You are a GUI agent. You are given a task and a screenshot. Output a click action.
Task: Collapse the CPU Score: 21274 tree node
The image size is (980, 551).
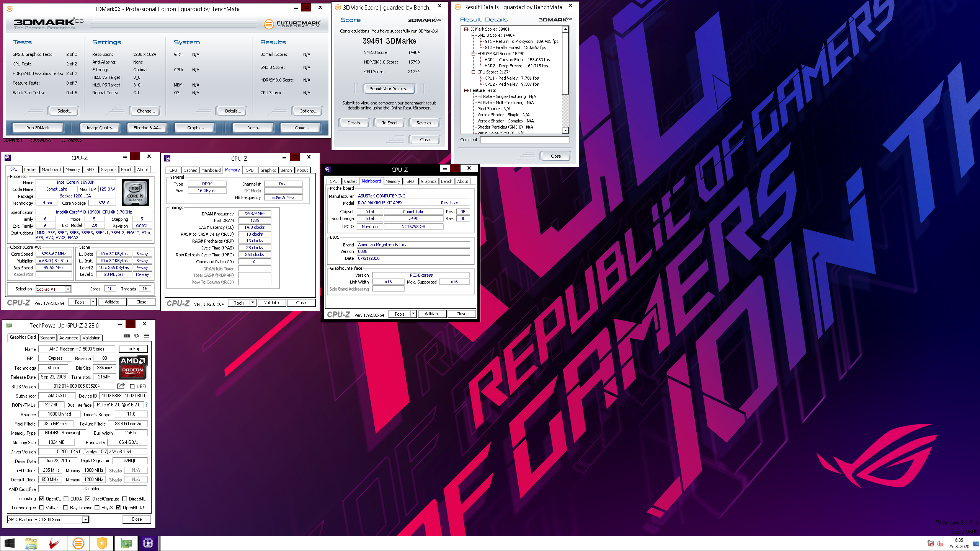coord(473,72)
